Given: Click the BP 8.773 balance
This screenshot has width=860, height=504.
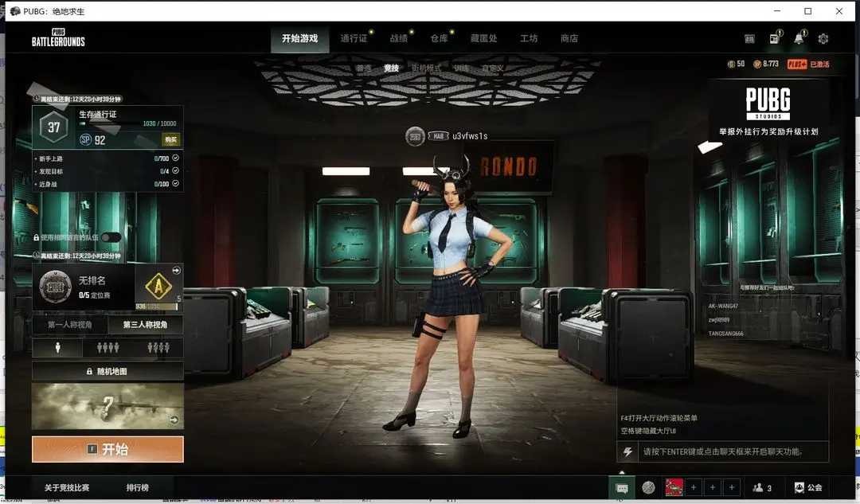Looking at the screenshot, I should pyautogui.click(x=766, y=64).
